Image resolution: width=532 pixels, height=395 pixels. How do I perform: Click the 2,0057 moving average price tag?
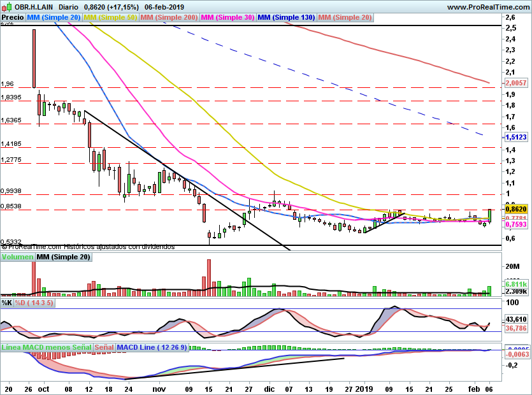tap(516, 83)
